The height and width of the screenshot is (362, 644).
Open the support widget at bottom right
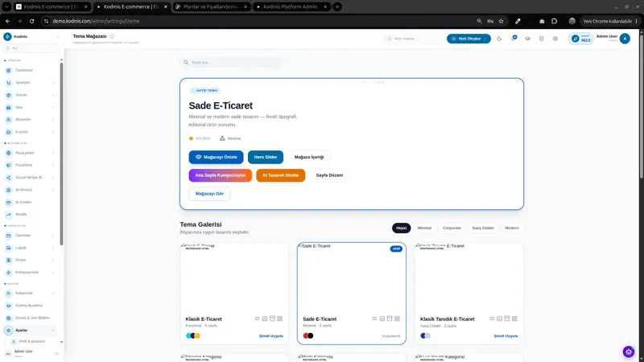(629, 352)
